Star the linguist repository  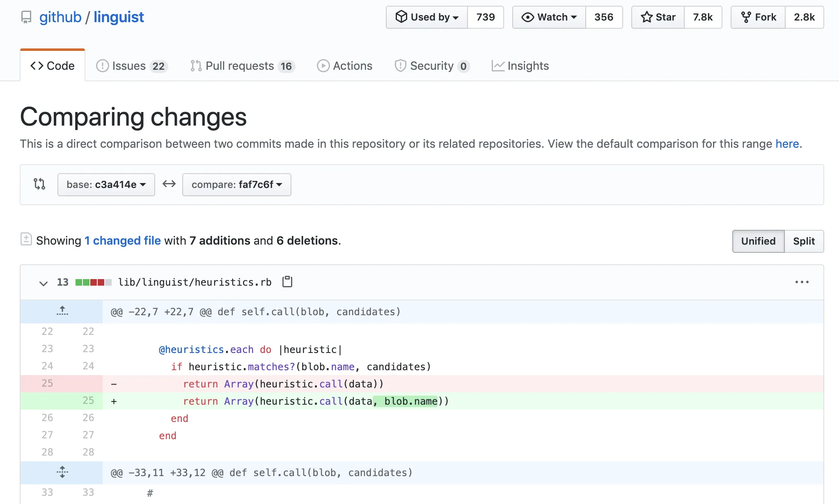(658, 17)
